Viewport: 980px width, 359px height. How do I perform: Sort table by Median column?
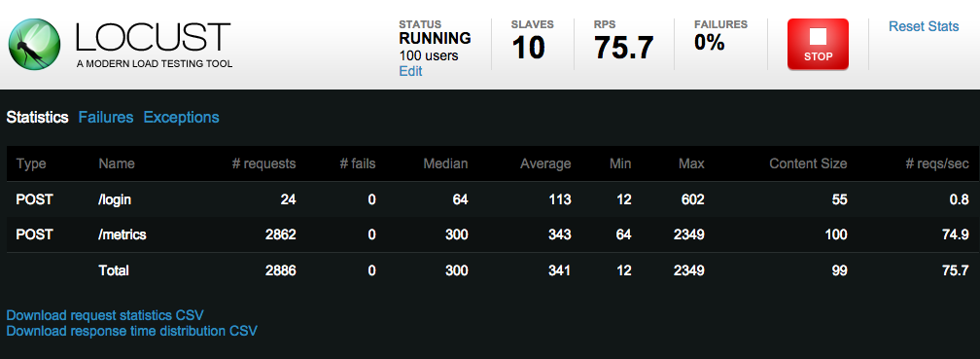point(445,163)
